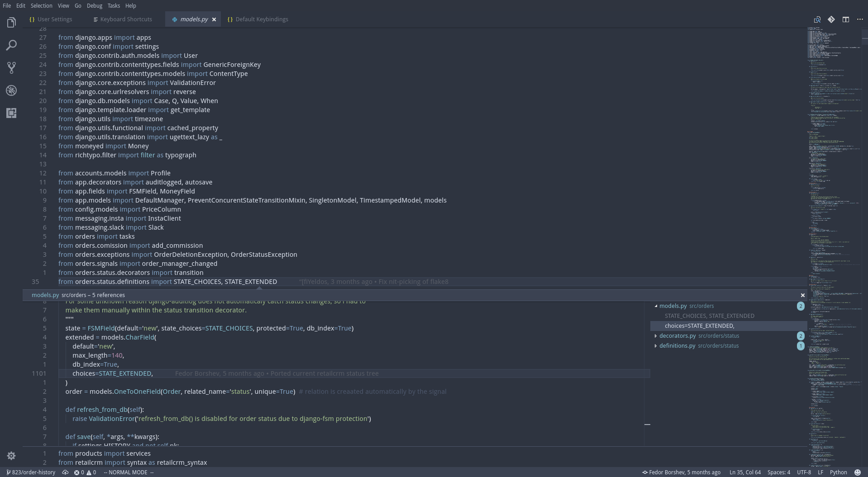The width and height of the screenshot is (868, 477).
Task: Open the Source Control view
Action: click(x=11, y=68)
